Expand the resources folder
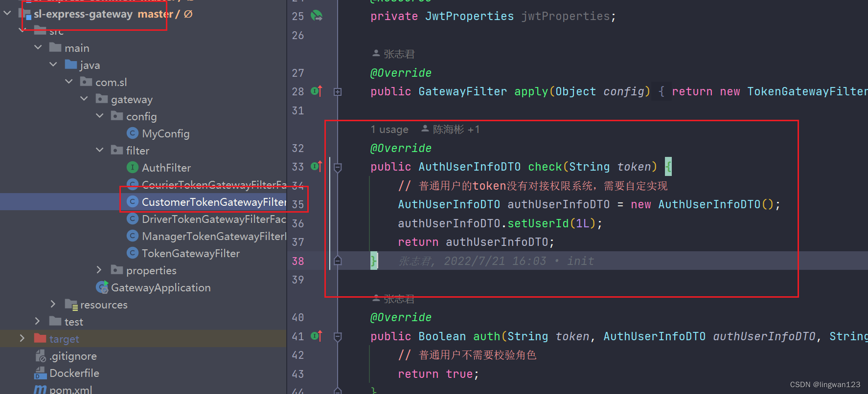 pyautogui.click(x=53, y=304)
